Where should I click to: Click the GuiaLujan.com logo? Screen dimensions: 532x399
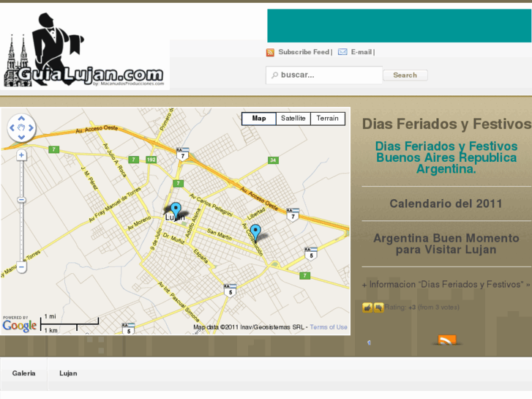point(84,50)
